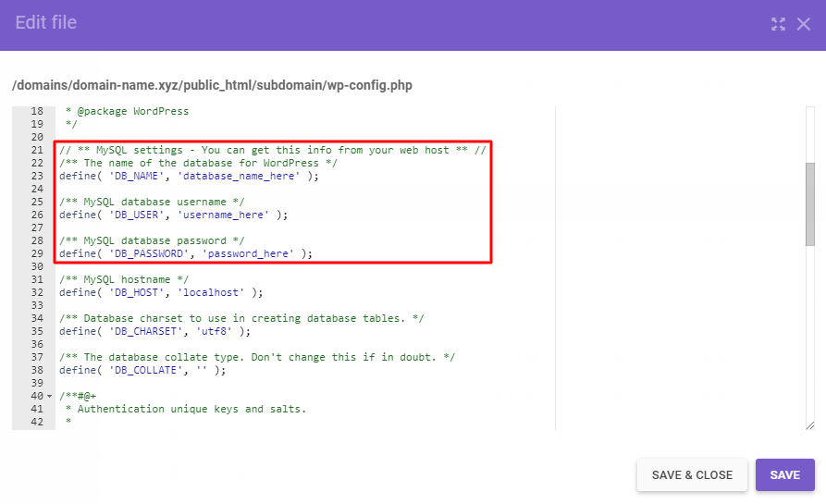Click the 'Database charset to use' comment
The height and width of the screenshot is (504, 826).
(241, 319)
